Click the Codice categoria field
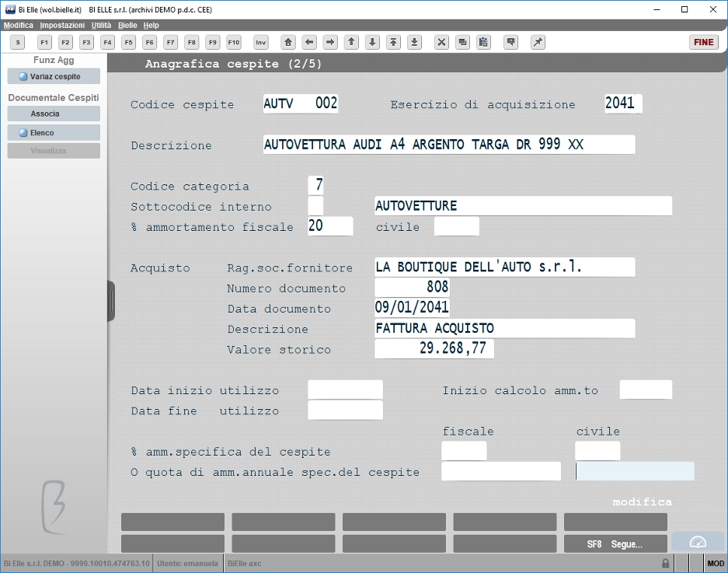Image resolution: width=728 pixels, height=573 pixels. point(315,185)
